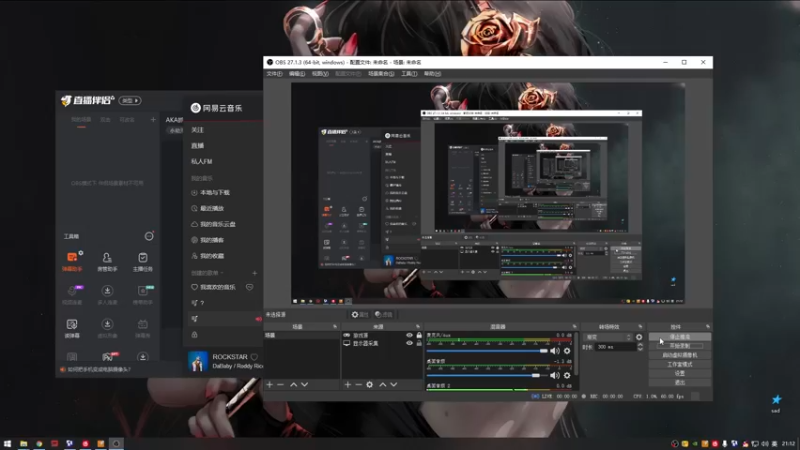Hide the 显示器采集 source with its eye icon

(409, 343)
